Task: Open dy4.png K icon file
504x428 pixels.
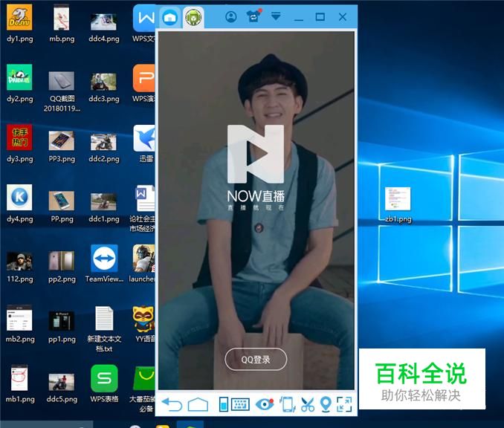Action: point(19,204)
